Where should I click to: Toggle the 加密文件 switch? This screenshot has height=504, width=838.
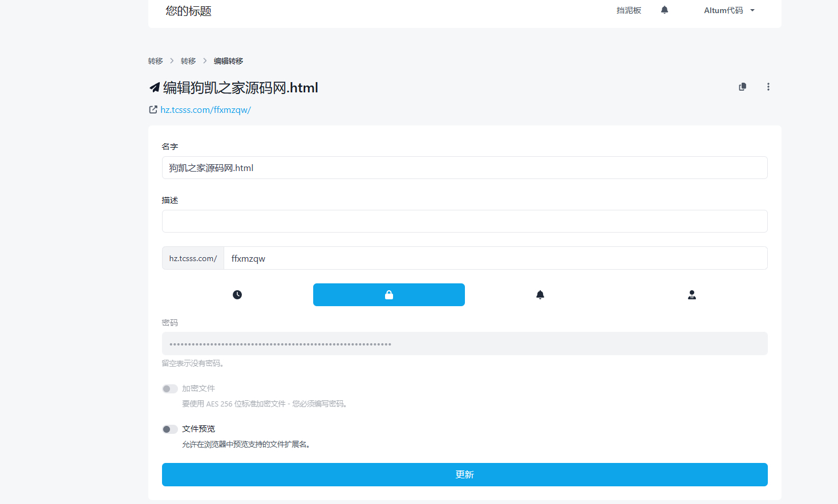[170, 389]
